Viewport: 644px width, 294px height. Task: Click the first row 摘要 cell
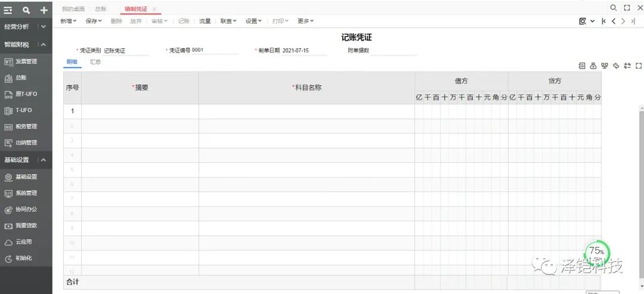(140, 112)
